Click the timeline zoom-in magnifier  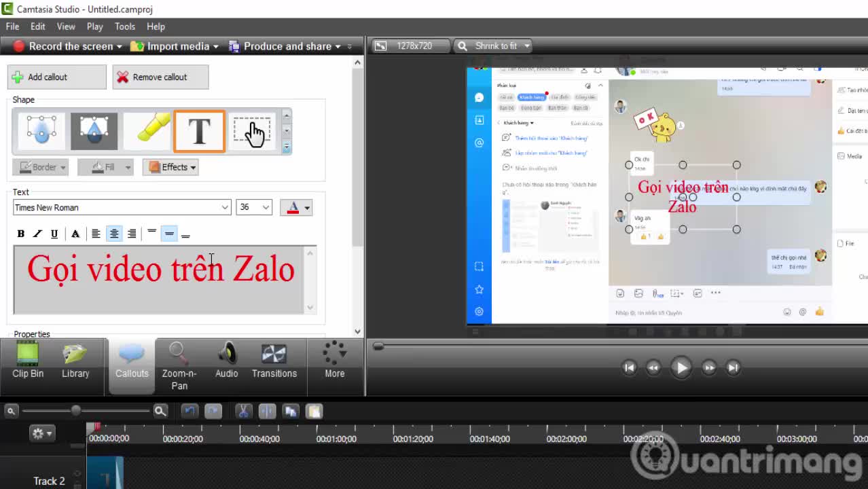pos(160,411)
